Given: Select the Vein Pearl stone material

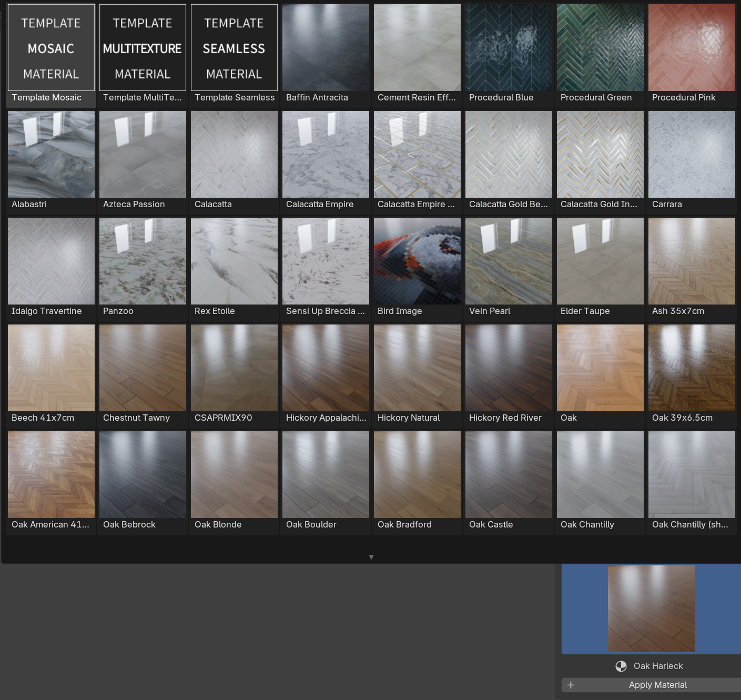Looking at the screenshot, I should [x=509, y=261].
